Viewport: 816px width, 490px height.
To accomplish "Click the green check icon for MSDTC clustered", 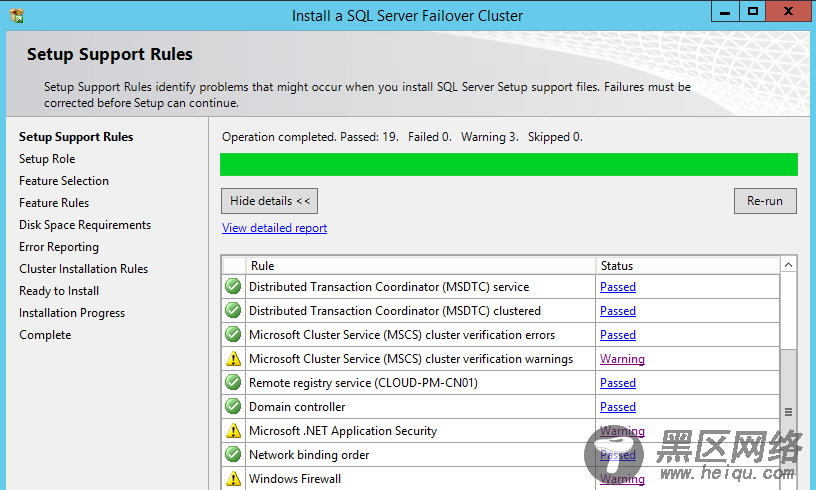I will pyautogui.click(x=233, y=310).
